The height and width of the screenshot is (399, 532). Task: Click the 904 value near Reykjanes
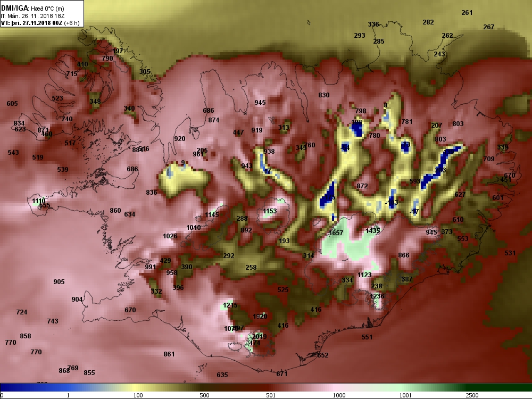[77, 300]
